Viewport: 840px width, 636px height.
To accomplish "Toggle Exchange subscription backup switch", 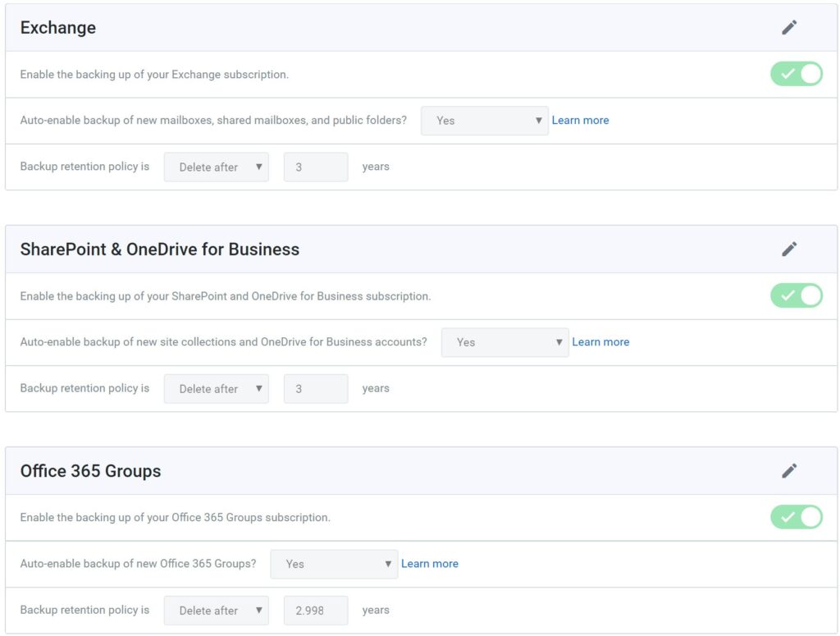I will pyautogui.click(x=797, y=74).
